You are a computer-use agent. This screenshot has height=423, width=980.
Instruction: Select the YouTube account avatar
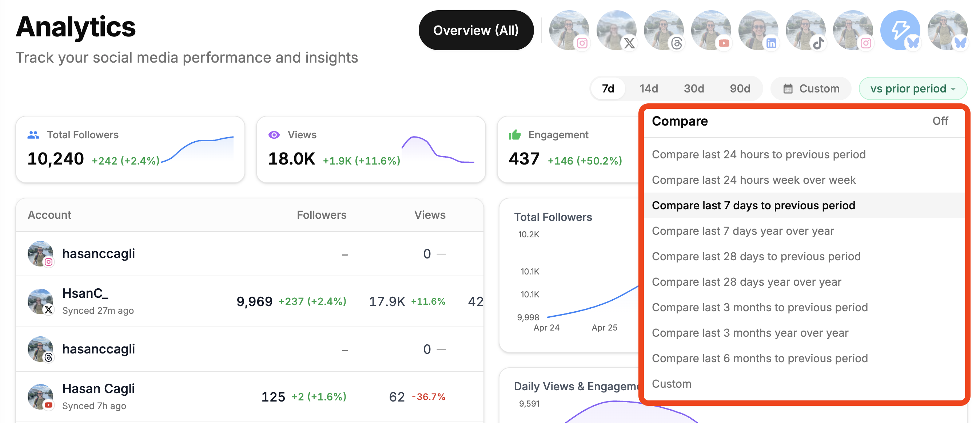(x=711, y=30)
